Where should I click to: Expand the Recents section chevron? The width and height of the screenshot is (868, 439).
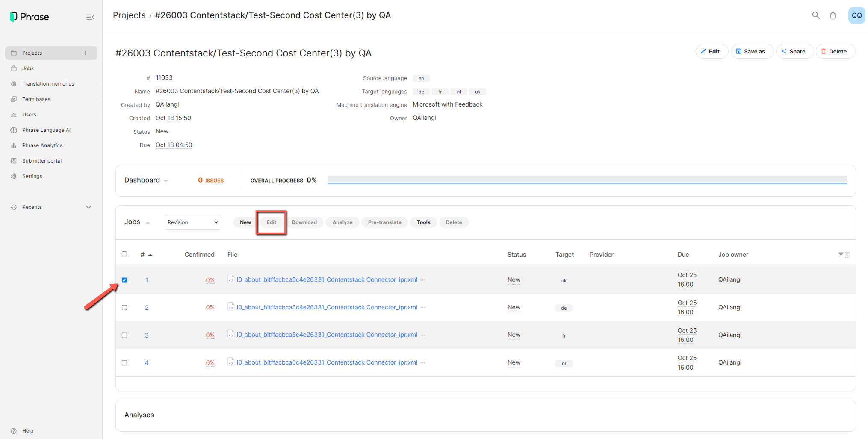pos(89,207)
